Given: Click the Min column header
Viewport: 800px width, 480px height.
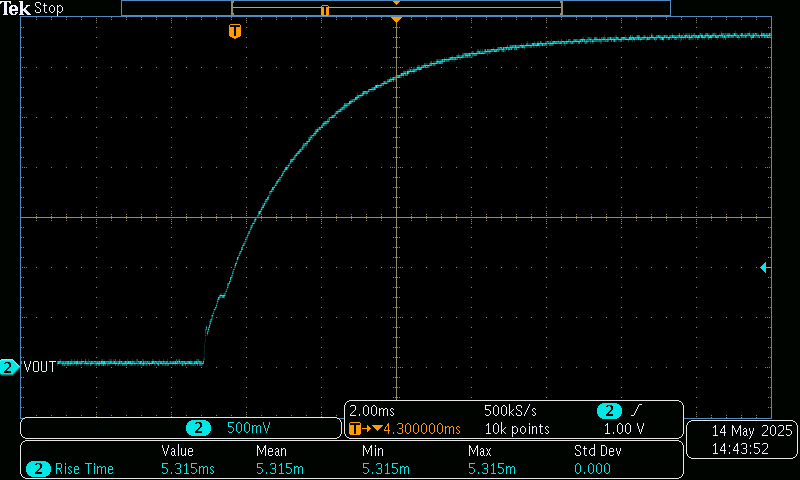Looking at the screenshot, I should tap(372, 451).
